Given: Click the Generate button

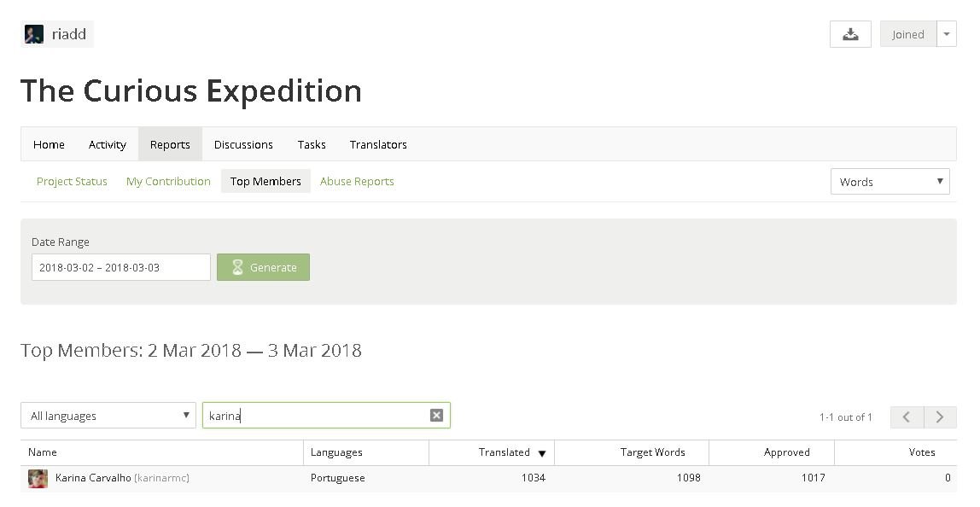Looking at the screenshot, I should pyautogui.click(x=263, y=267).
